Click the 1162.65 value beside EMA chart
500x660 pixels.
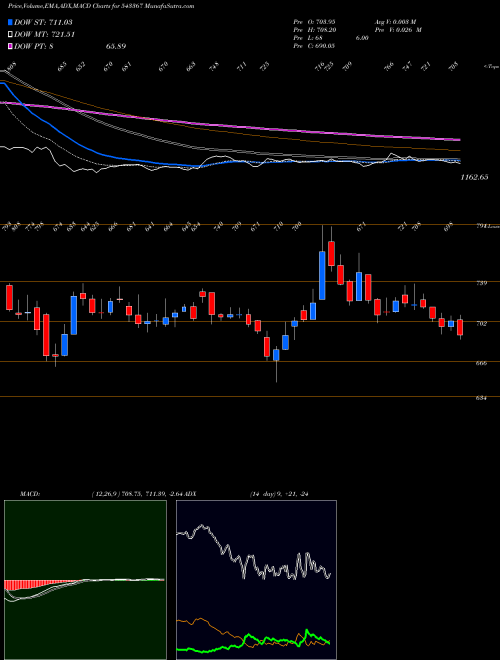click(474, 177)
